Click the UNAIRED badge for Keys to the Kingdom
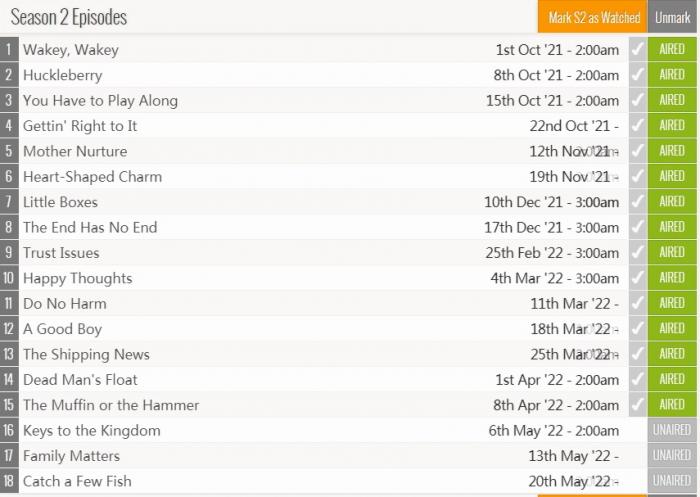700x497 pixels. click(672, 431)
